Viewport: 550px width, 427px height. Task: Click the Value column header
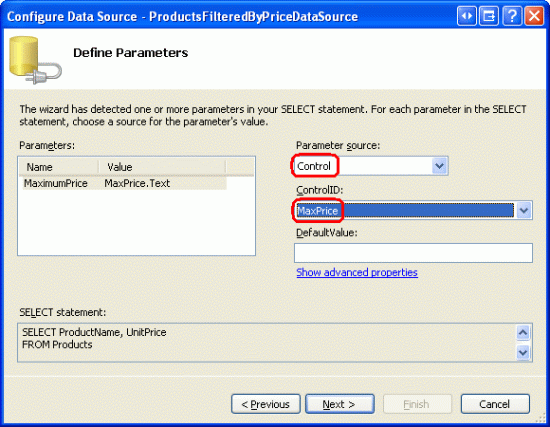point(162,167)
